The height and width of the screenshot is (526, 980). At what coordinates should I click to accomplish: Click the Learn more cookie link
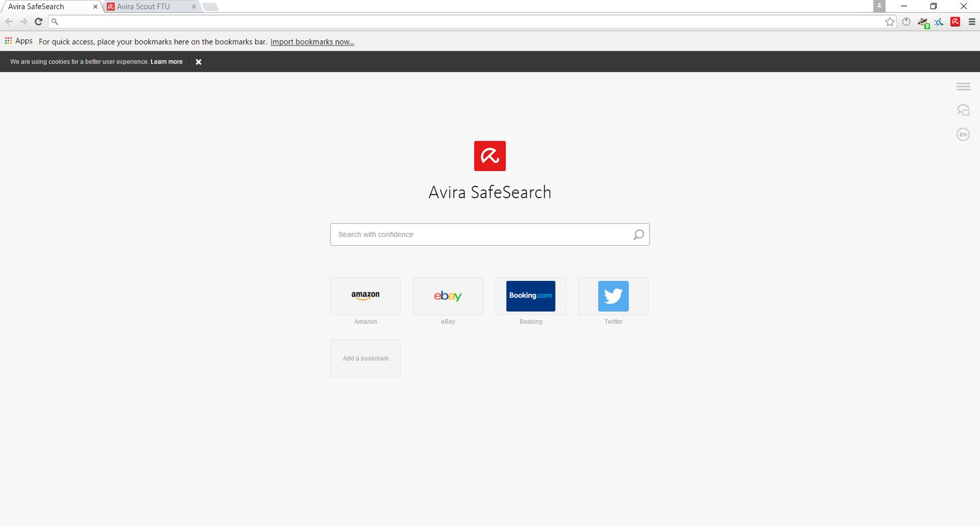point(166,62)
